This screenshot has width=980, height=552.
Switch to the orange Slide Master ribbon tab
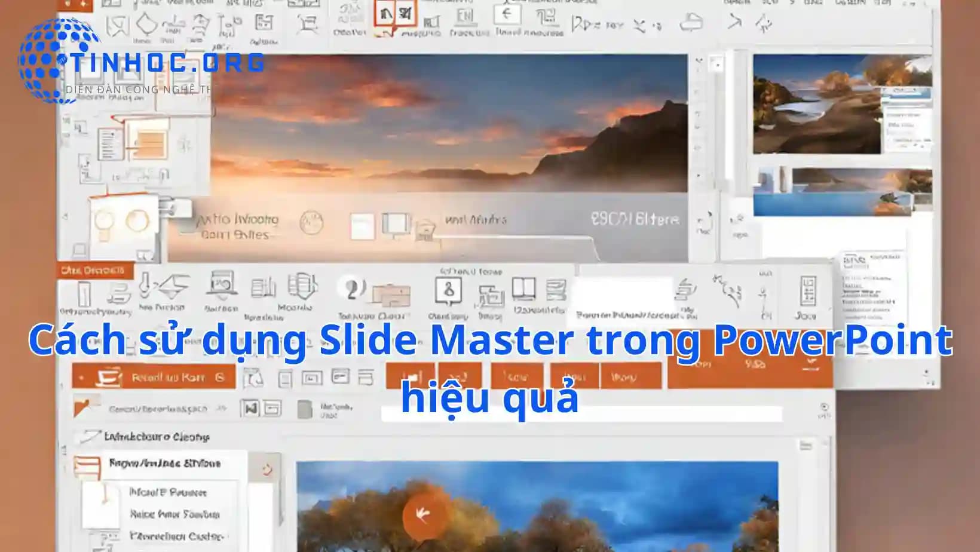tap(96, 270)
